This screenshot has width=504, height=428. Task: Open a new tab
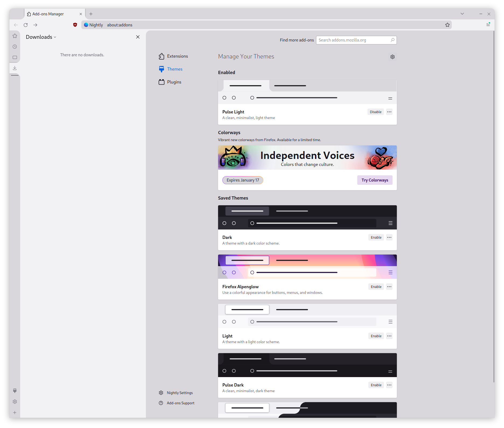pos(91,14)
